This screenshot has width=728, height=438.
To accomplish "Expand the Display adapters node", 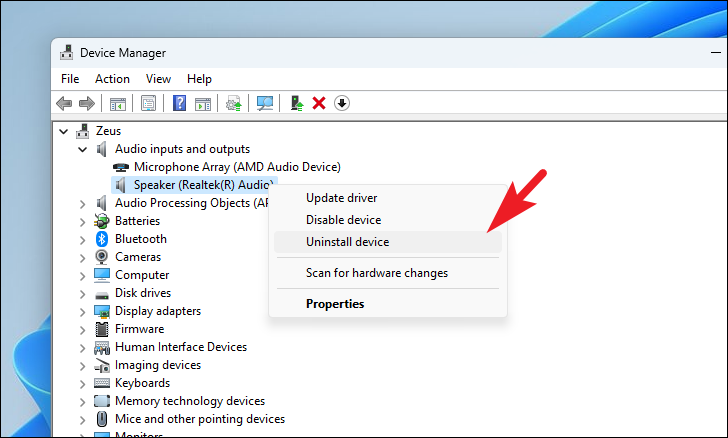I will [82, 311].
